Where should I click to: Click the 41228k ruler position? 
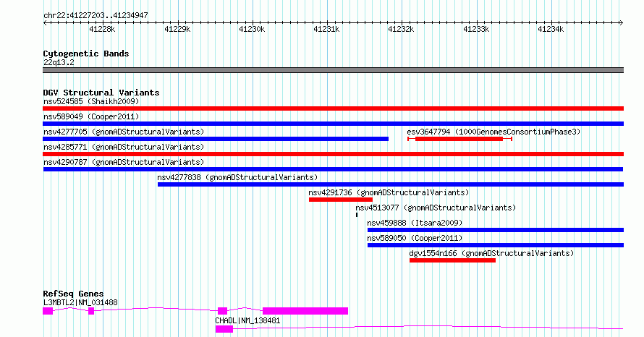(102, 29)
